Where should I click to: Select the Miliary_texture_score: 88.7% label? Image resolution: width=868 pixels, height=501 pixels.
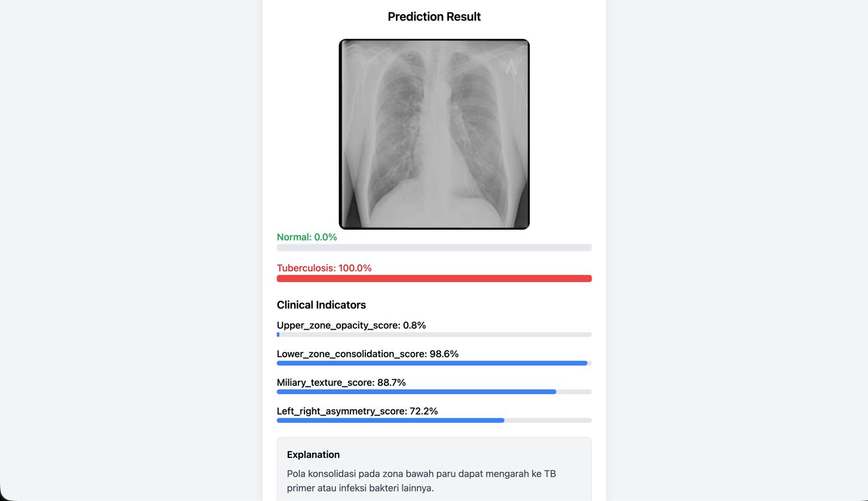pyautogui.click(x=341, y=382)
